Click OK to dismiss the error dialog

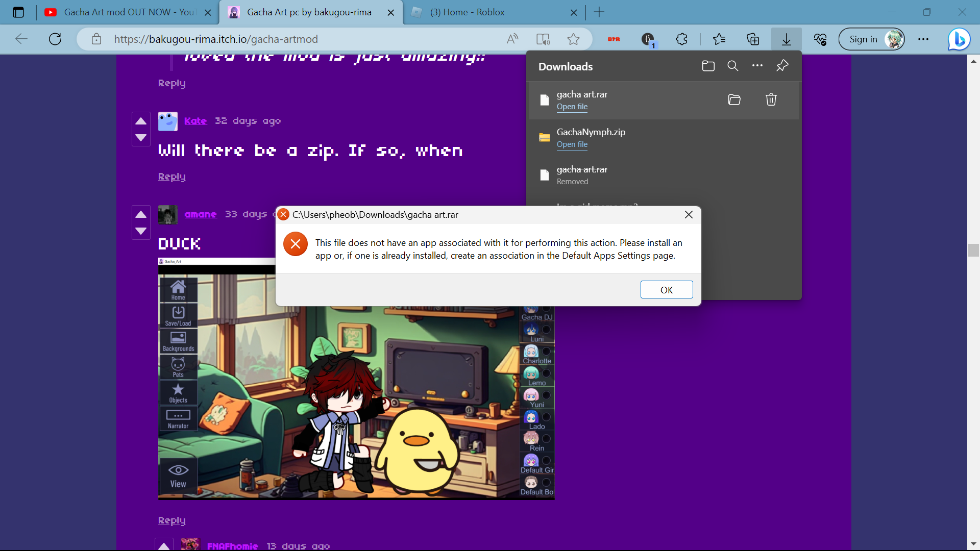pyautogui.click(x=666, y=289)
